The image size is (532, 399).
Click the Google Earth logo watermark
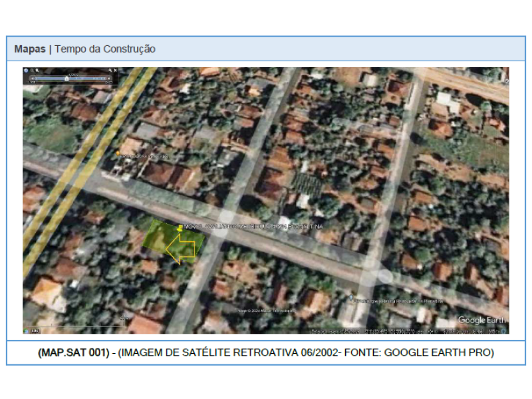[x=481, y=321]
